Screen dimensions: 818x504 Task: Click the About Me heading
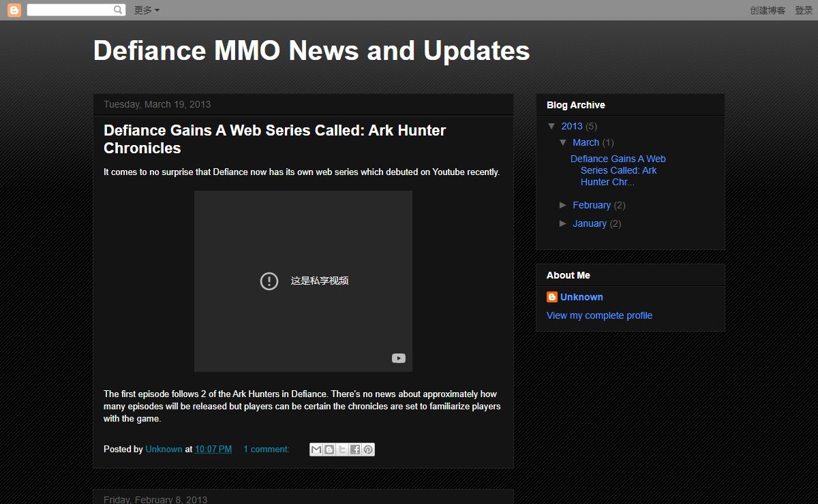coord(568,275)
